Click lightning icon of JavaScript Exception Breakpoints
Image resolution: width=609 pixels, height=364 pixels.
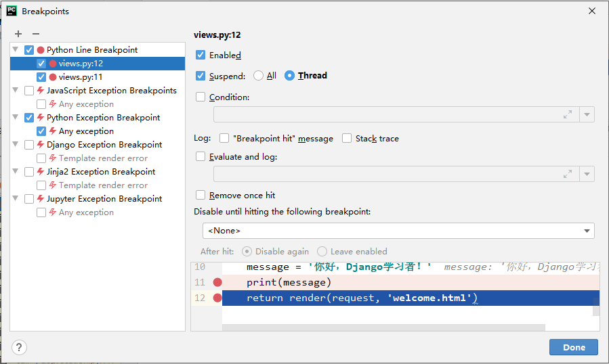tap(41, 91)
